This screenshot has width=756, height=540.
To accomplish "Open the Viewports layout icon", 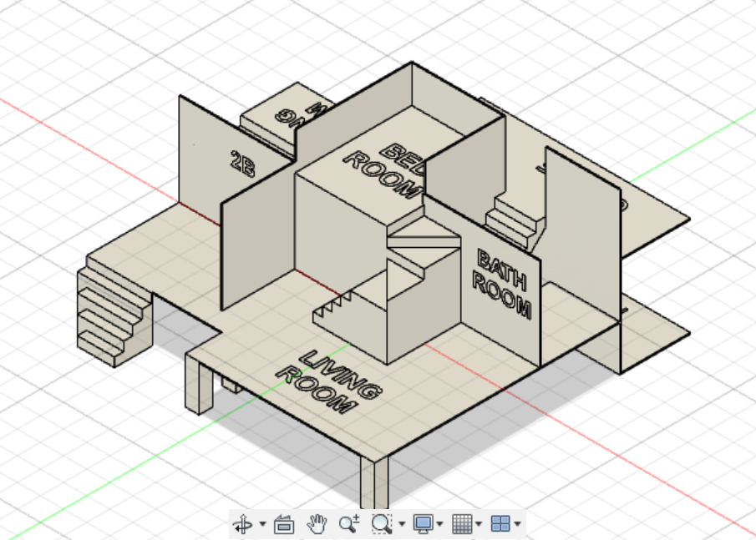I will coord(500,523).
